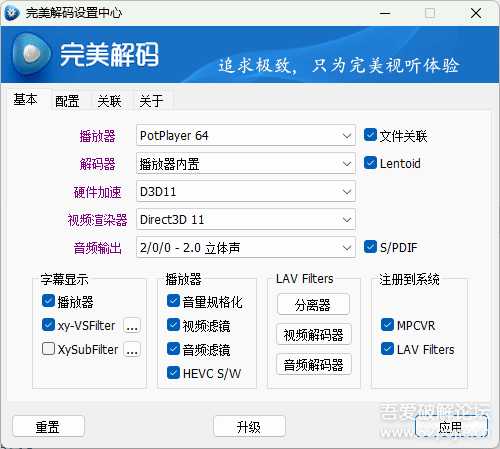Click the 解码器 label

click(x=97, y=164)
